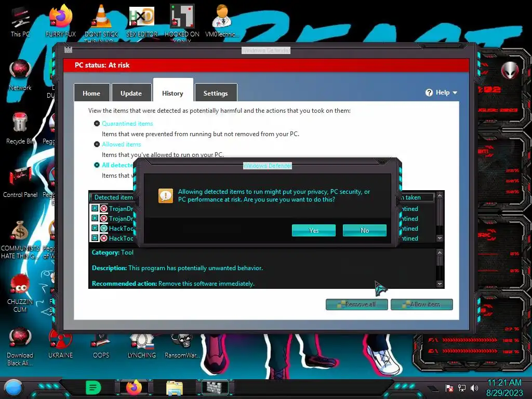
Task: Click the Start orb button
Action: click(x=14, y=388)
